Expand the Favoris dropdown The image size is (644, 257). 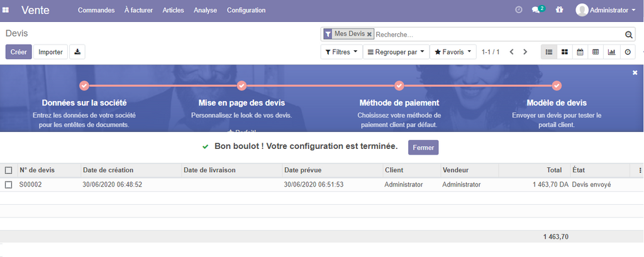[453, 52]
